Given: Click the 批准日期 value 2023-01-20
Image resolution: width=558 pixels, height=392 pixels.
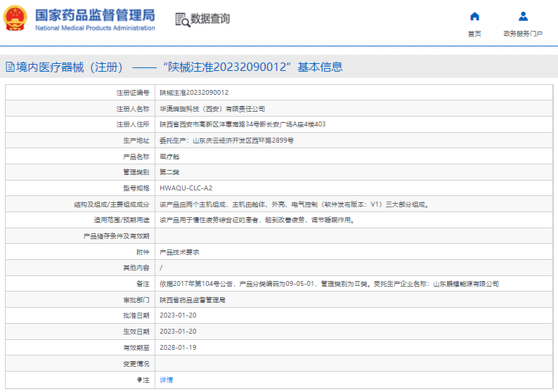Looking at the screenshot, I should tap(178, 315).
